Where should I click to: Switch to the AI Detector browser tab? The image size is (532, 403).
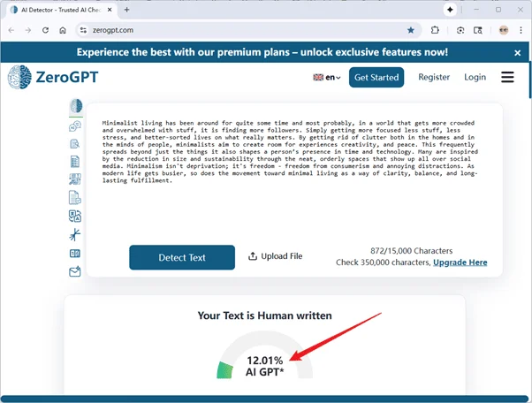61,10
